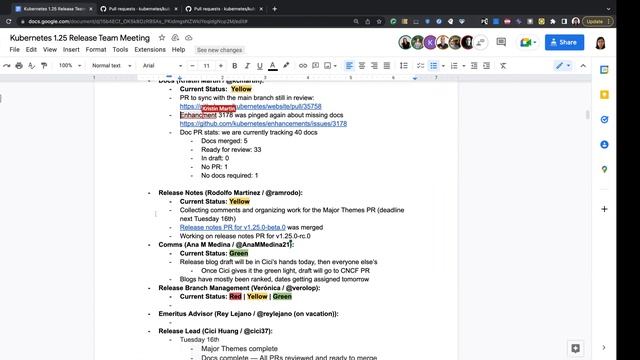Open the editing mode pencil dropdown
The image size is (640, 360).
click(563, 66)
